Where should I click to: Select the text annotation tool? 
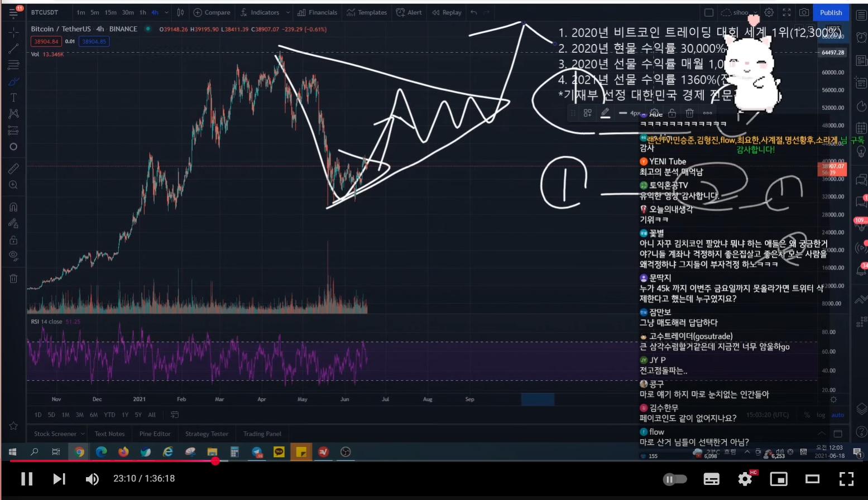point(13,98)
